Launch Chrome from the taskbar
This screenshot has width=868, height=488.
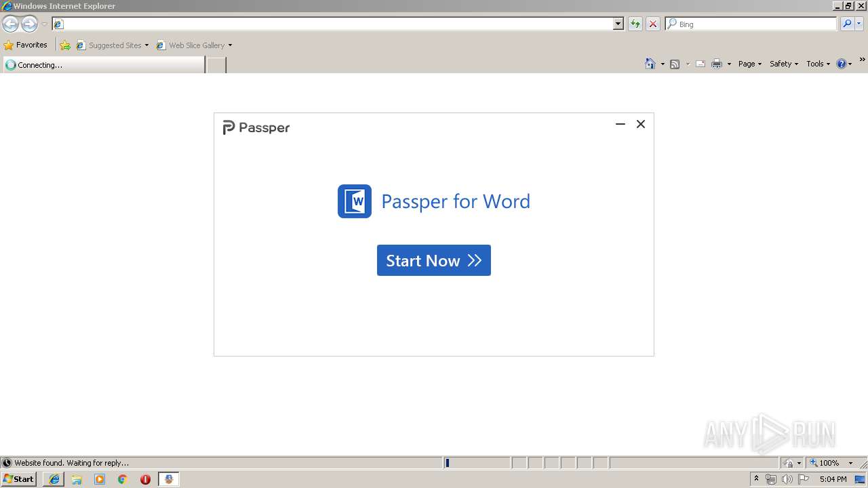click(x=123, y=479)
